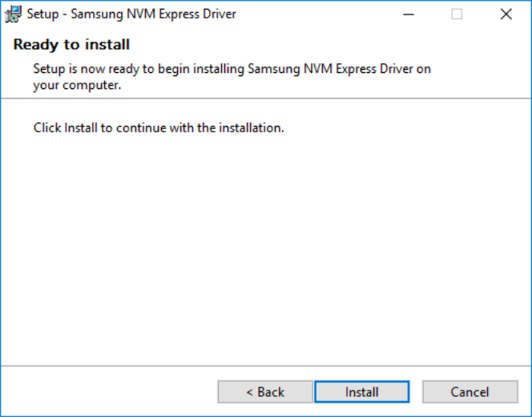Click the empty footer area left of Back
This screenshot has height=417, width=532.
[109, 392]
